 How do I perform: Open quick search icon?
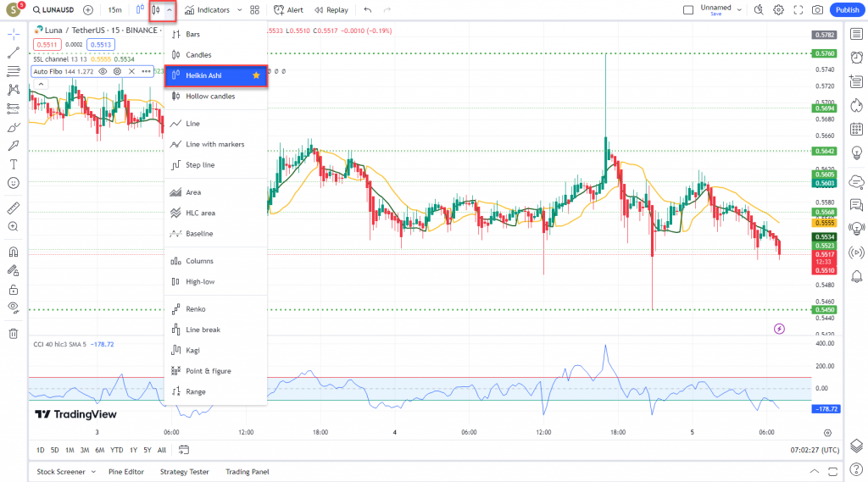759,10
